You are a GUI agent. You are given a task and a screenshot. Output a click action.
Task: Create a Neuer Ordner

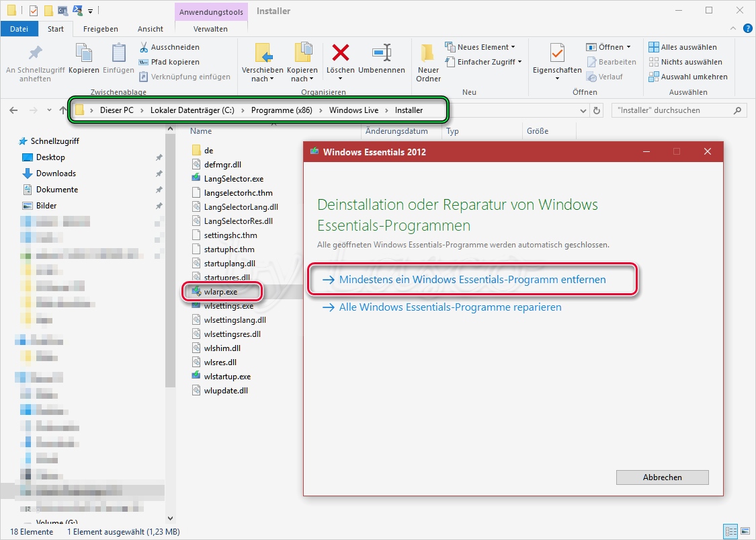click(x=428, y=62)
